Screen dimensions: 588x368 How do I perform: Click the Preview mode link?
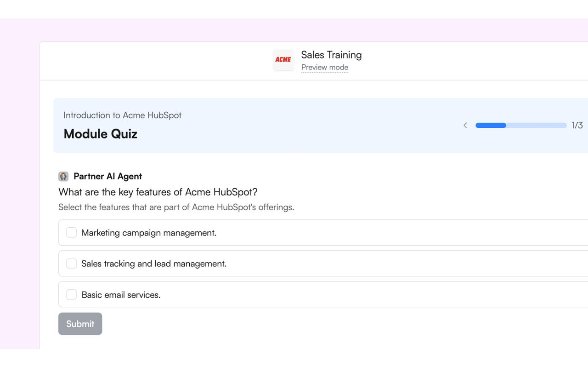coord(325,67)
